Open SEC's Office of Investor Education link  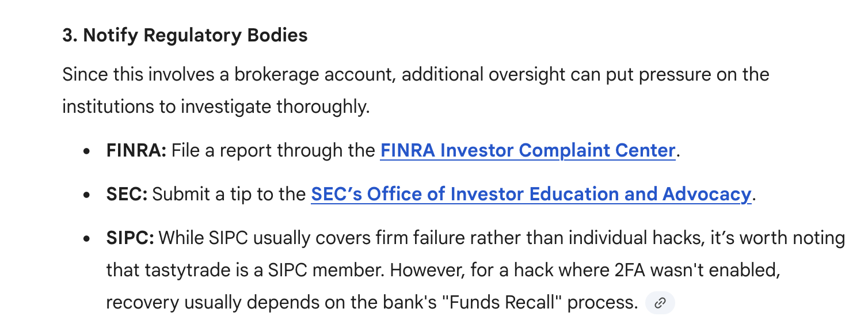[530, 195]
